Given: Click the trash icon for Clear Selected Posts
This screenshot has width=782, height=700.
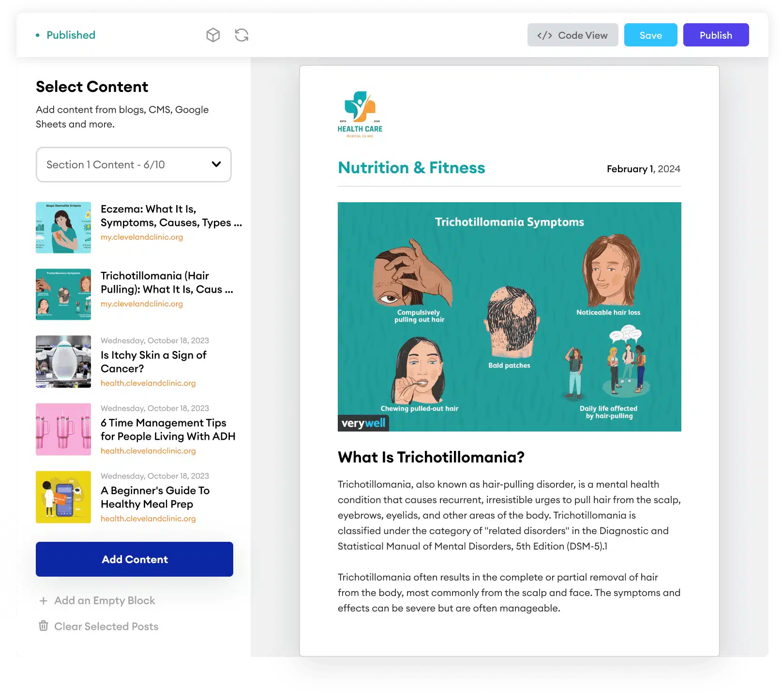Looking at the screenshot, I should tap(44, 626).
